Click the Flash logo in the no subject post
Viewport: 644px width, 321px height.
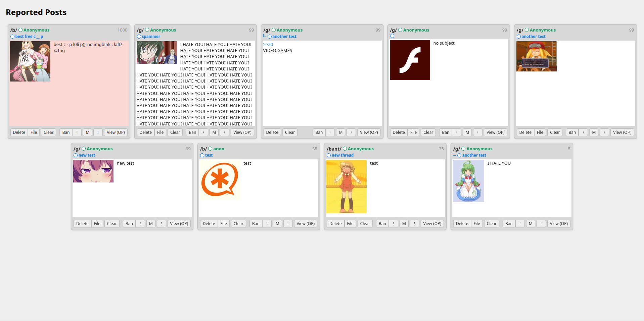coord(410,60)
